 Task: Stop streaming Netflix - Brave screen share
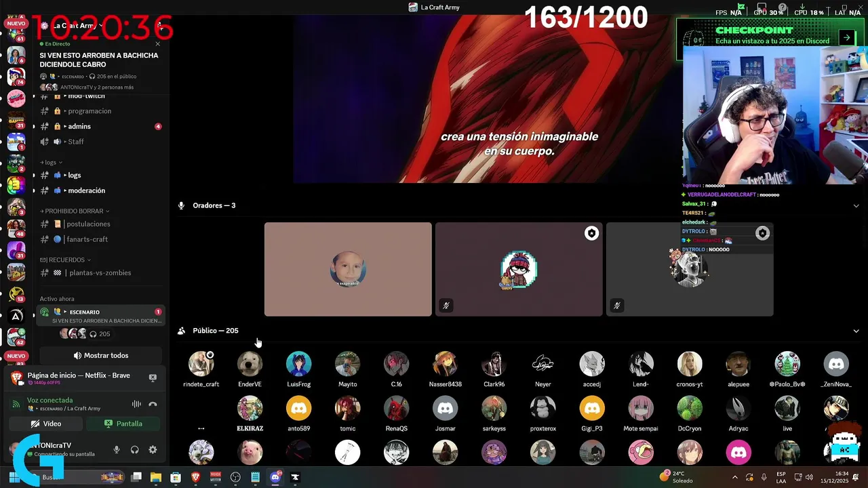point(153,378)
